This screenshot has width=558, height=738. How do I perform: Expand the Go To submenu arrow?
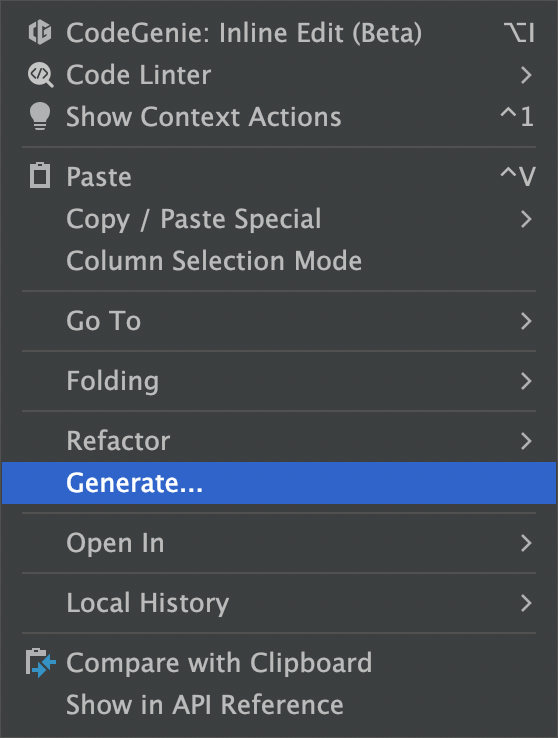pyautogui.click(x=526, y=321)
